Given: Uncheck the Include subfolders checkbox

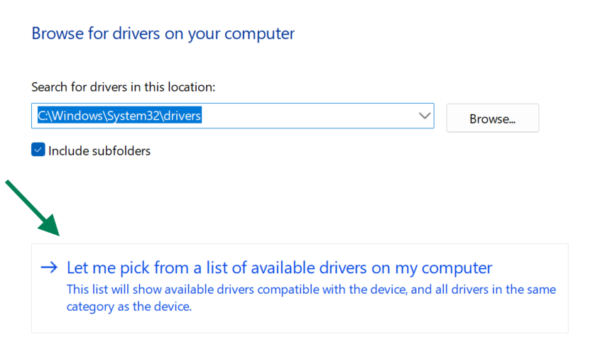Looking at the screenshot, I should 38,150.
